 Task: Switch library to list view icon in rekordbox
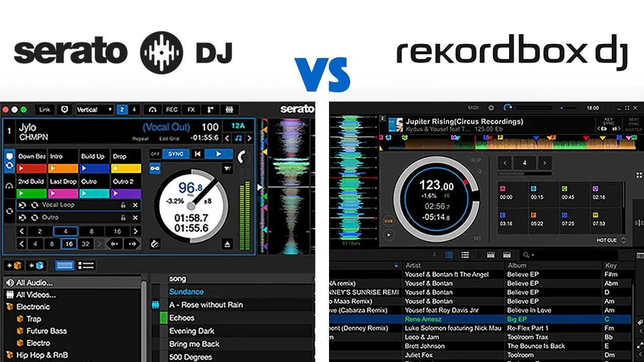pos(464,254)
